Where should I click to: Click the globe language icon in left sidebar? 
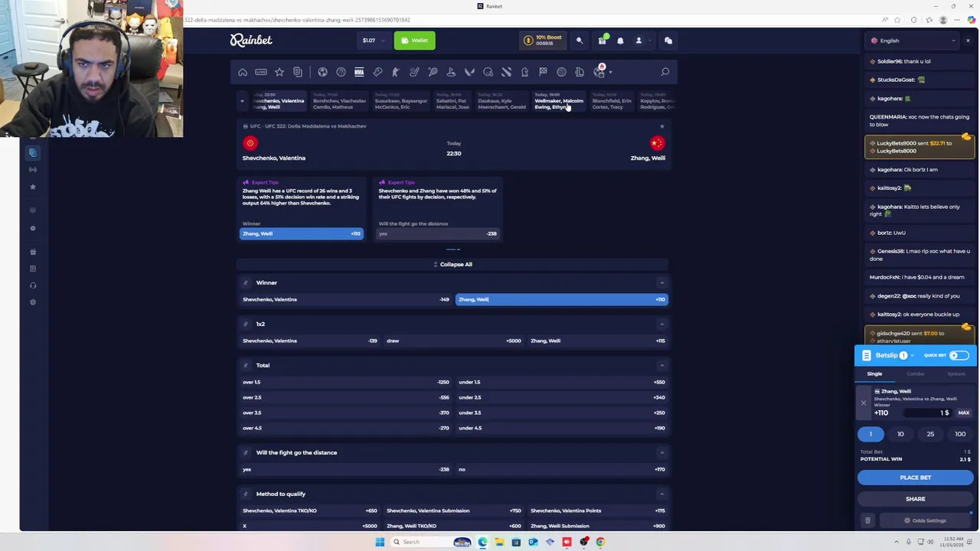(x=32, y=302)
